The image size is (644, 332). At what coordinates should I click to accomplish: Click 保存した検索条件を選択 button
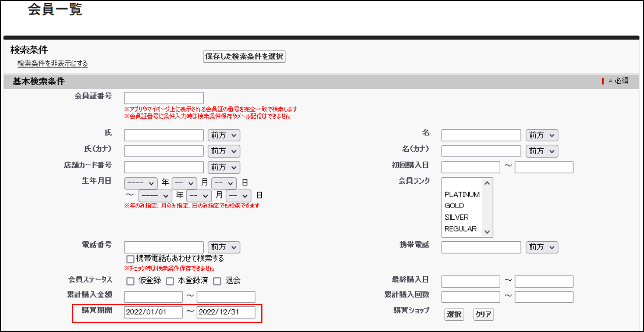coord(244,57)
